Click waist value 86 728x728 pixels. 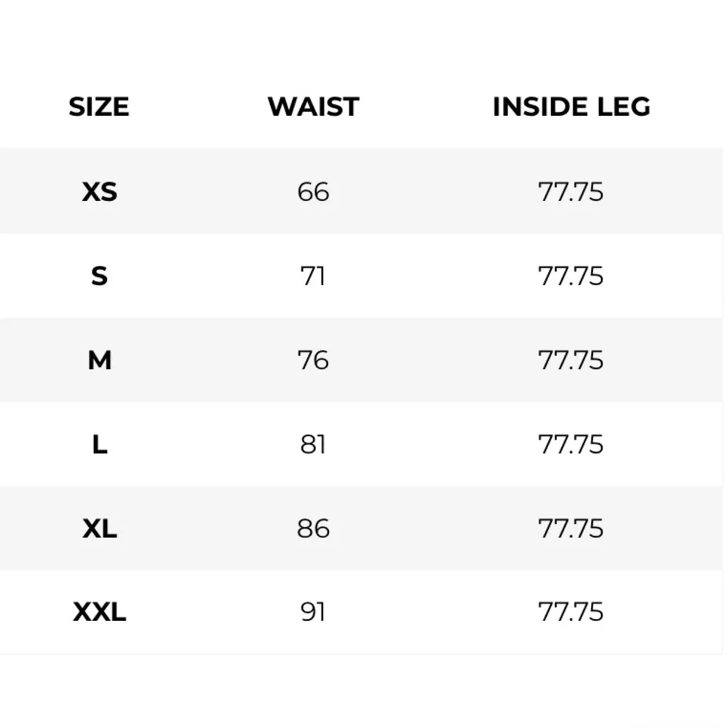point(313,529)
